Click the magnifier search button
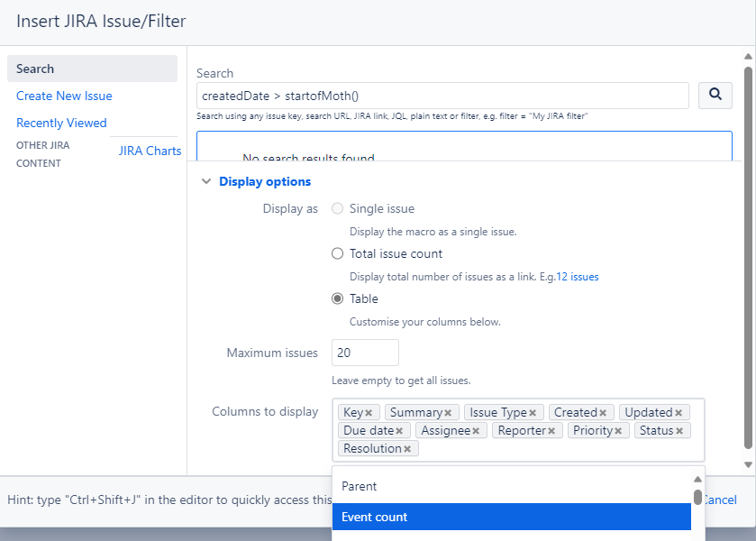 coord(715,95)
